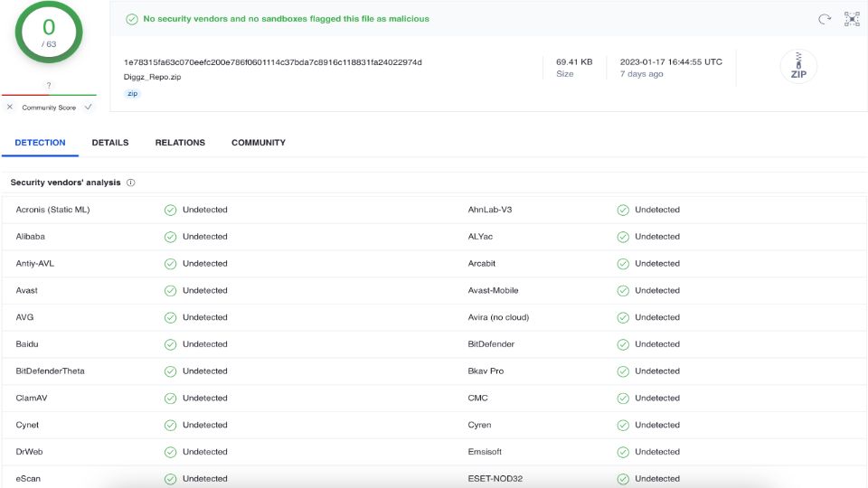This screenshot has width=868, height=488.
Task: Click the BitDefenderTheta vendor name
Action: 51,371
